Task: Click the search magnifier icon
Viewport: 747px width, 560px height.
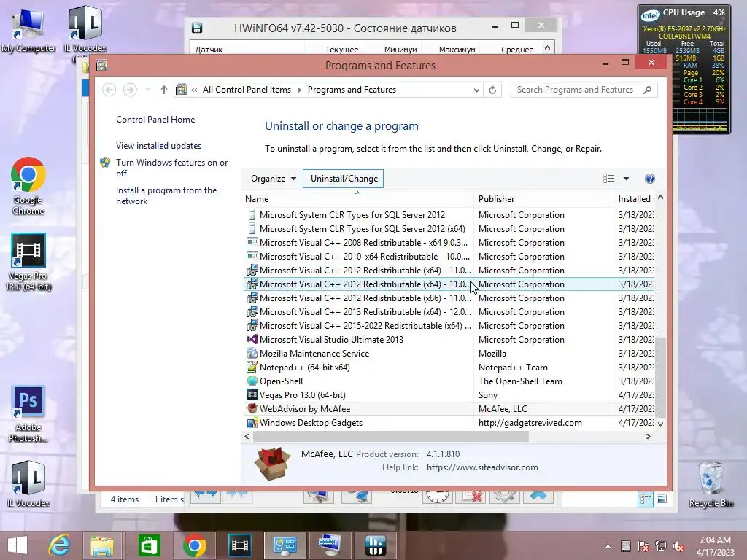Action: tap(647, 90)
